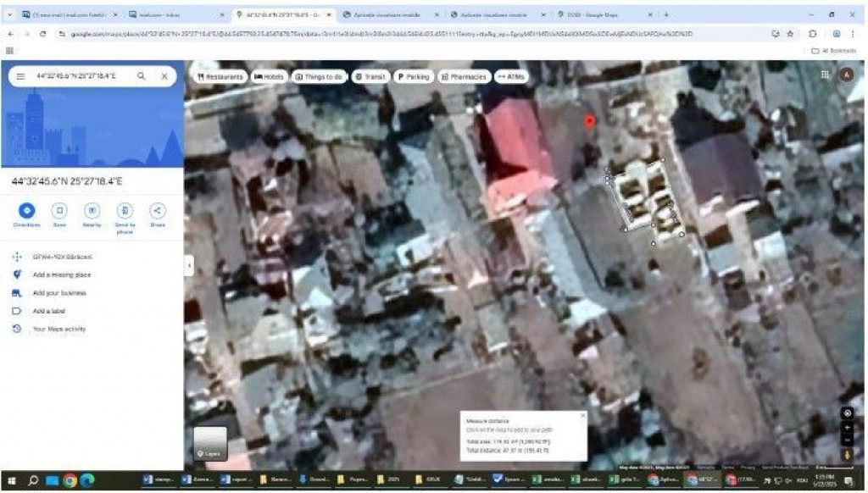Click the search magnifier icon
Screen dimensions: 868x493
pos(142,76)
